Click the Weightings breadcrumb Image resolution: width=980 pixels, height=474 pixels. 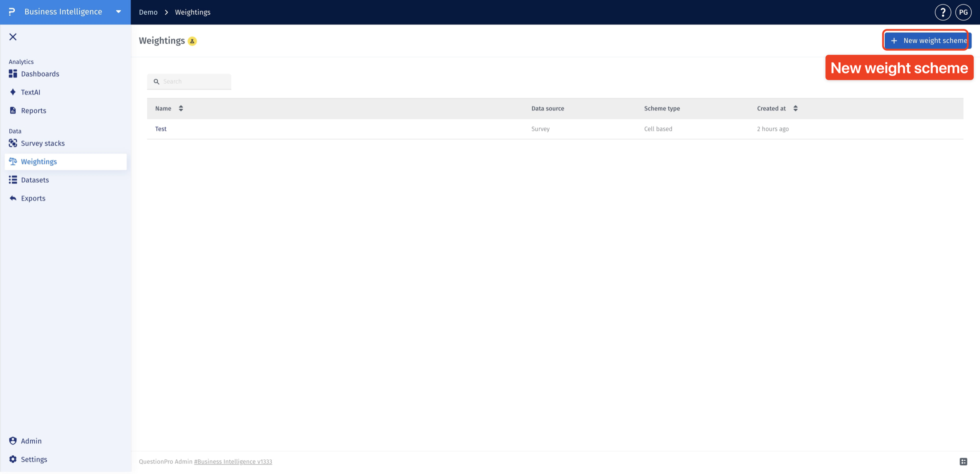(x=192, y=12)
